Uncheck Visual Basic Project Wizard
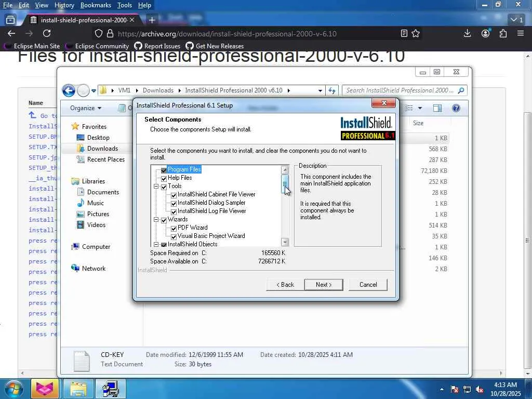Screen dimensions: 532x399 (x=174, y=236)
